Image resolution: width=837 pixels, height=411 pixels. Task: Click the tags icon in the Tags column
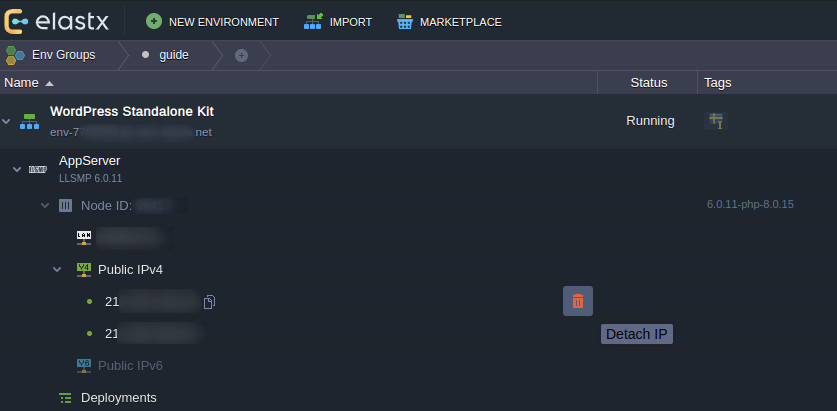click(x=715, y=121)
